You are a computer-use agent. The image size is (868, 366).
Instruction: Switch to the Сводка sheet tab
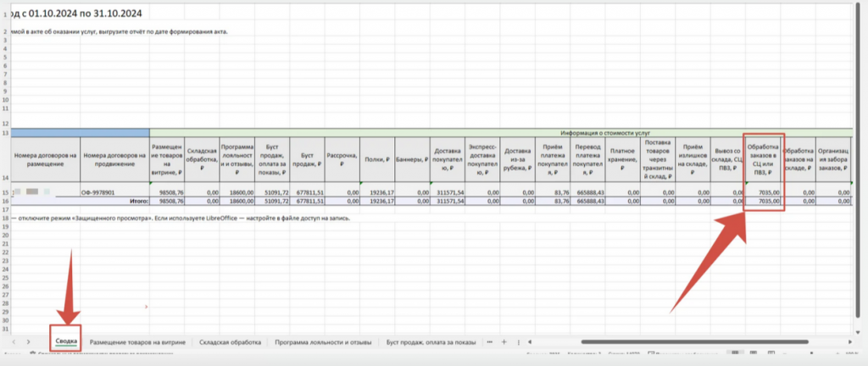pyautogui.click(x=65, y=342)
